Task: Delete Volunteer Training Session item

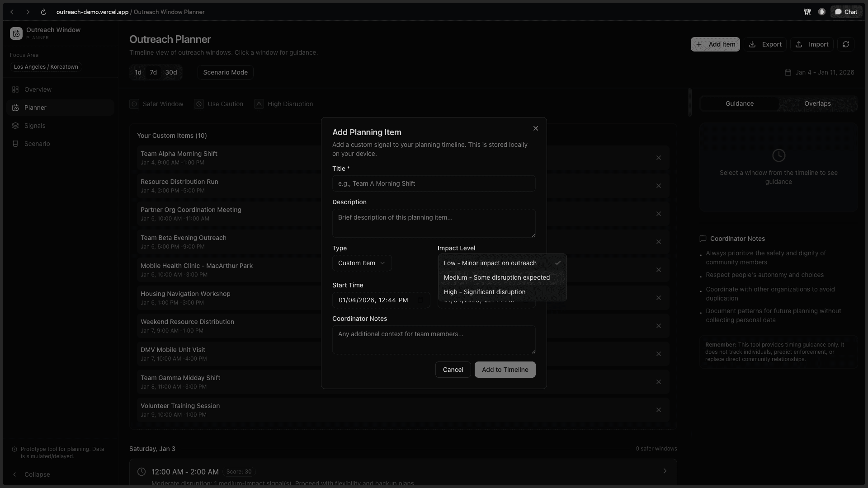Action: 658,410
